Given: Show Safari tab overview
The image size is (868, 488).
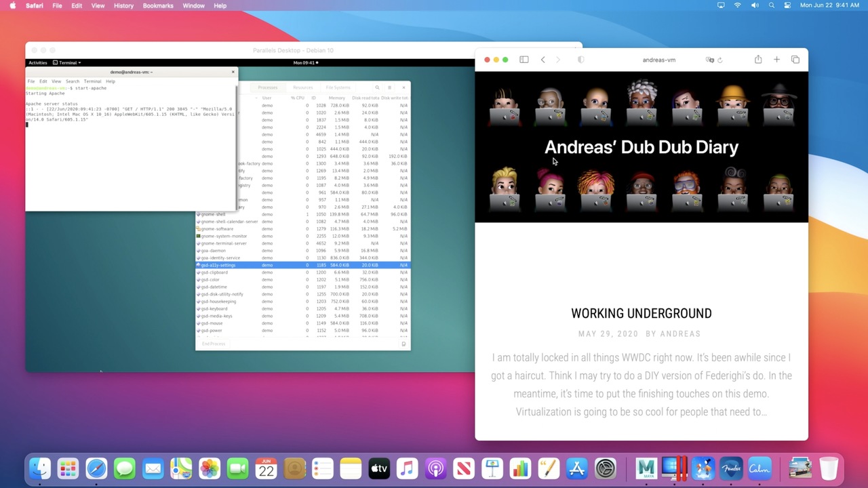Looking at the screenshot, I should 795,60.
